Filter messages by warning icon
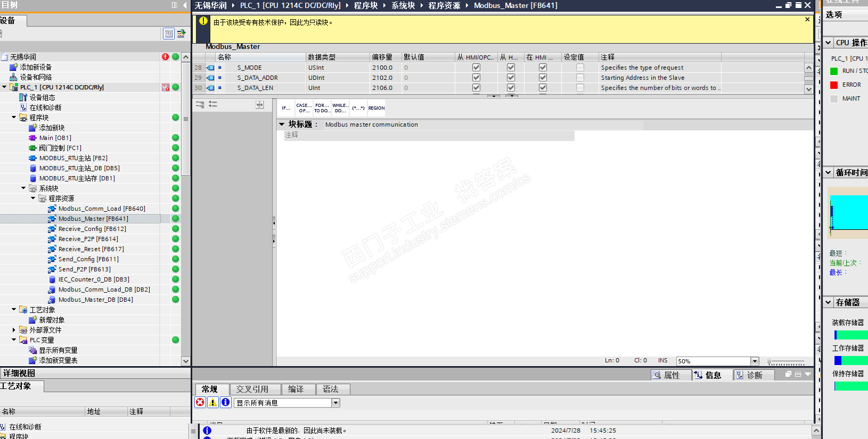The image size is (868, 439). point(212,402)
